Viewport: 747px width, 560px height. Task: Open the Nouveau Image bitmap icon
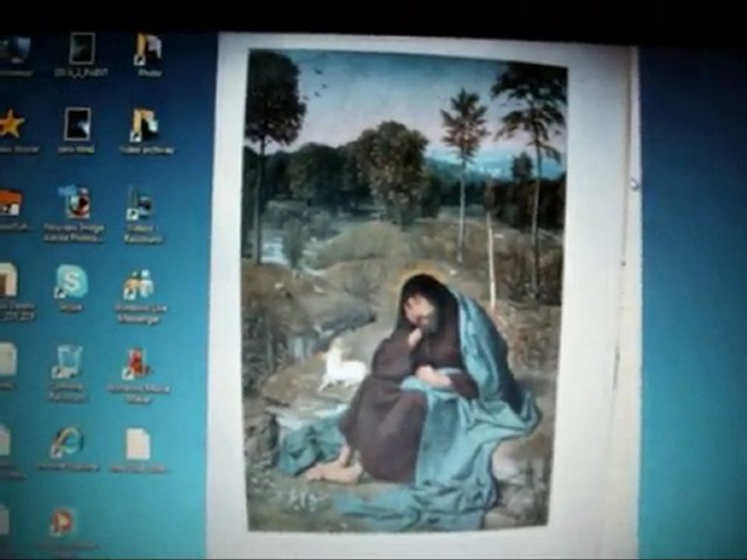pos(75,202)
